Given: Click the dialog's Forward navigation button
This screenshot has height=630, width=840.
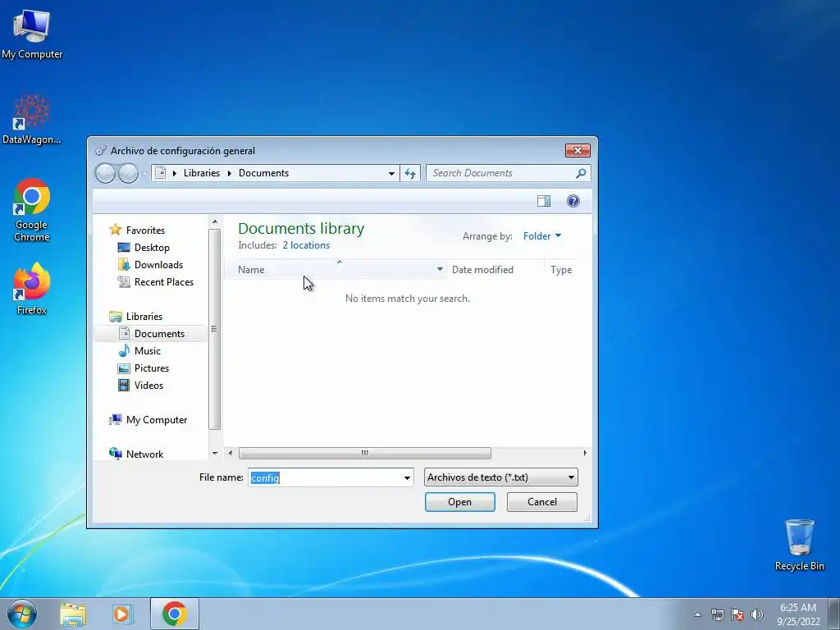Looking at the screenshot, I should tap(128, 173).
